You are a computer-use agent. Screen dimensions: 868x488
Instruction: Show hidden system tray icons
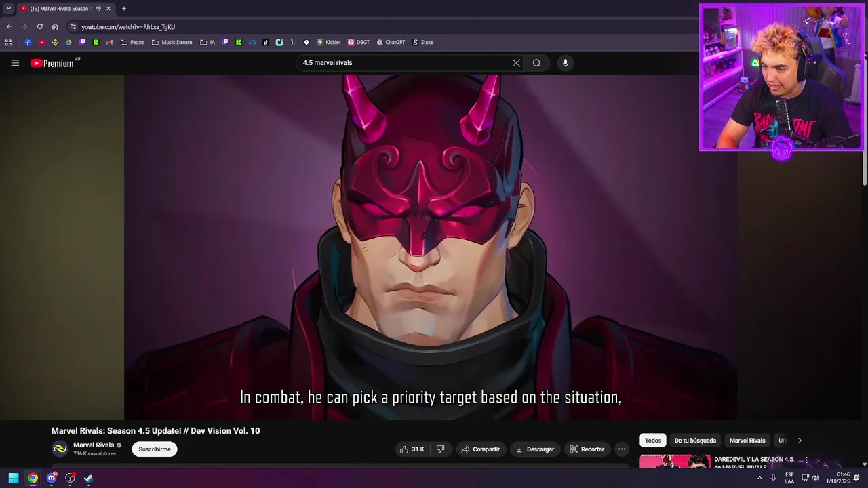click(x=759, y=478)
